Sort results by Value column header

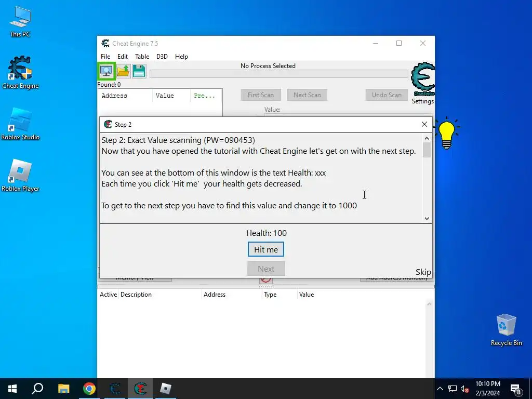point(171,96)
